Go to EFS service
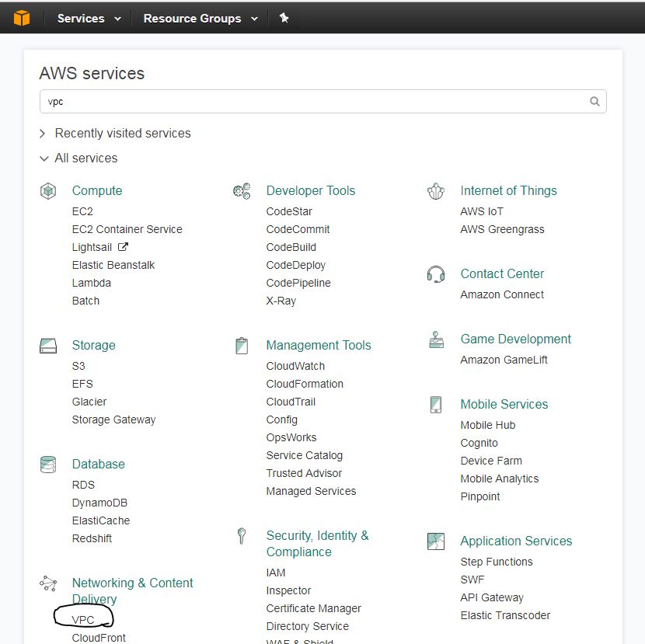 tap(82, 384)
